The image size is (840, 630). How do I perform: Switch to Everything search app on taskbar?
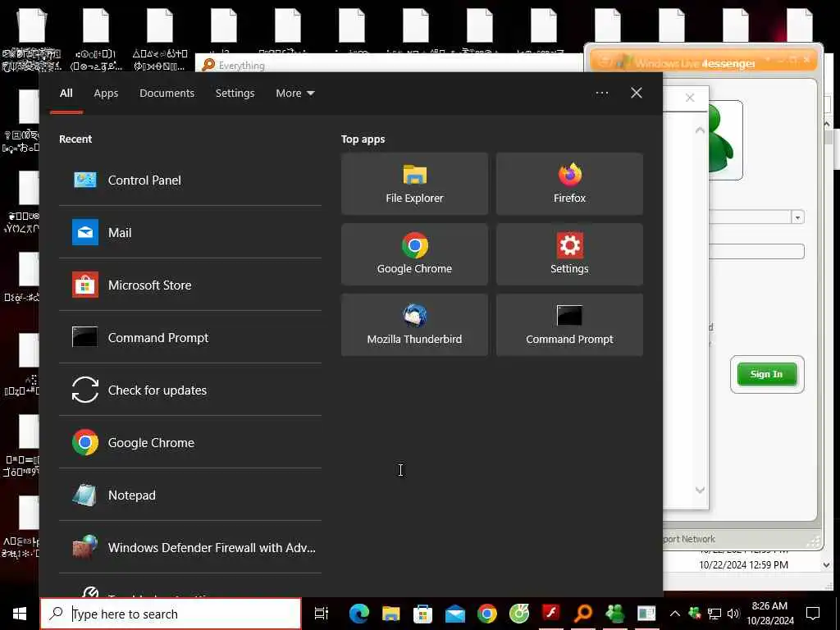coord(583,614)
